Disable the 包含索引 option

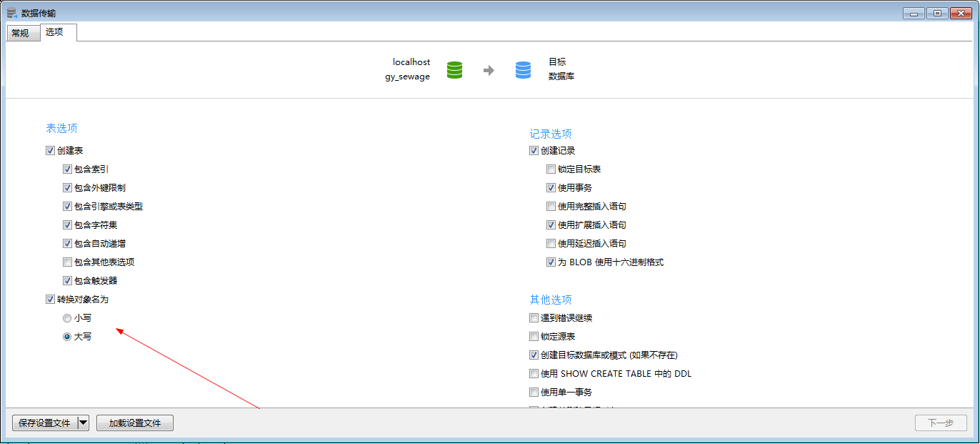67,169
